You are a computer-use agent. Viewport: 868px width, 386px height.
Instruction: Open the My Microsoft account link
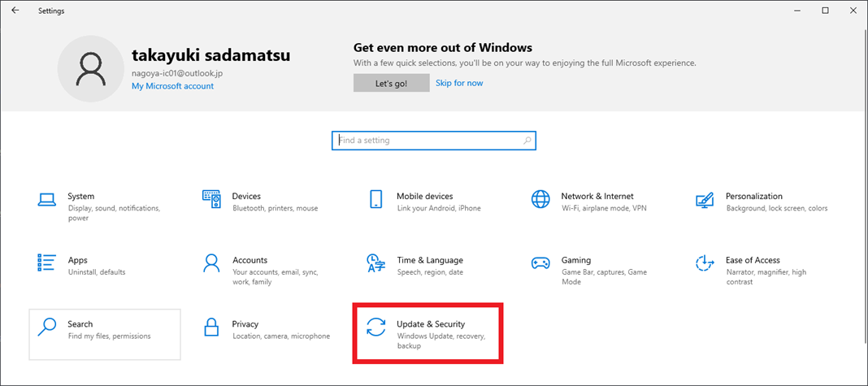[173, 86]
